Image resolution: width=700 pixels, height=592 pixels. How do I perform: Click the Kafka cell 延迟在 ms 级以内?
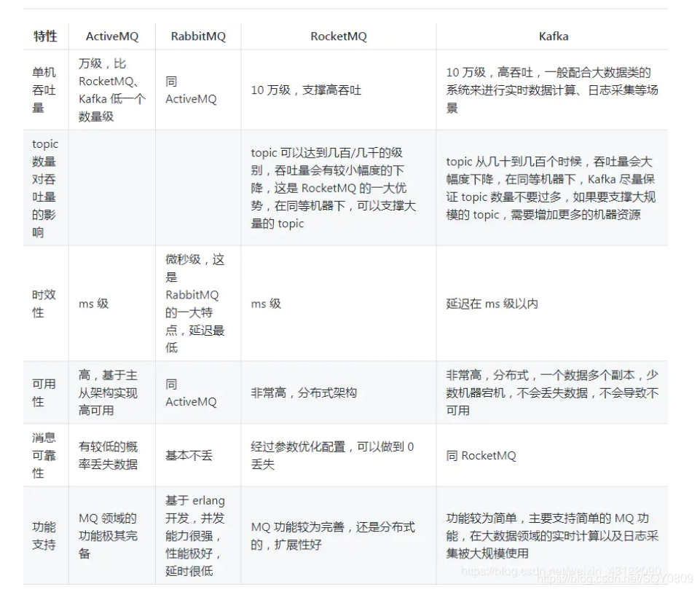[x=492, y=304]
